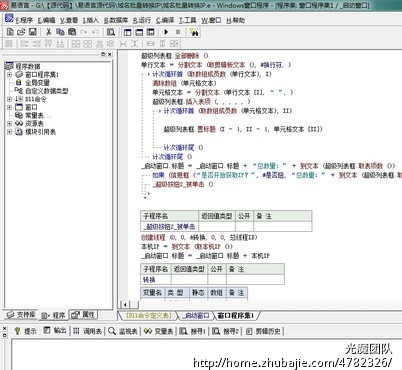The image size is (402, 370).
Task: Switch to the _启动窗口 editor tab
Action: [196, 315]
